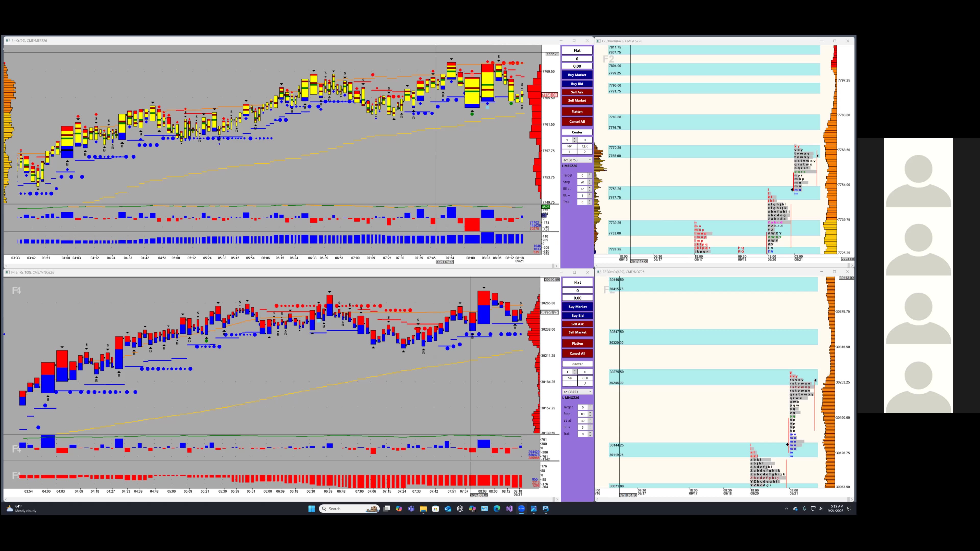Switch to Zoom via its taskbar icon
The height and width of the screenshot is (551, 980).
pos(521,509)
